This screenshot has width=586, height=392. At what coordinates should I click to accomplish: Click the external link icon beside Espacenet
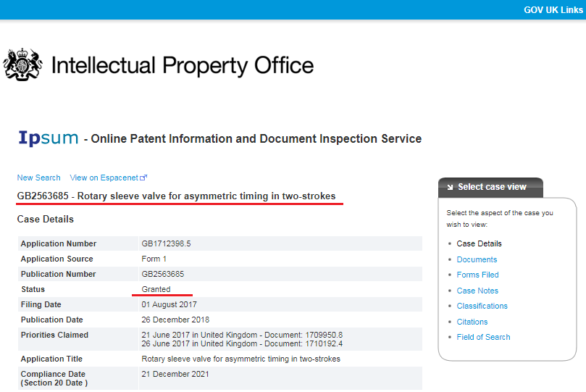pyautogui.click(x=143, y=178)
